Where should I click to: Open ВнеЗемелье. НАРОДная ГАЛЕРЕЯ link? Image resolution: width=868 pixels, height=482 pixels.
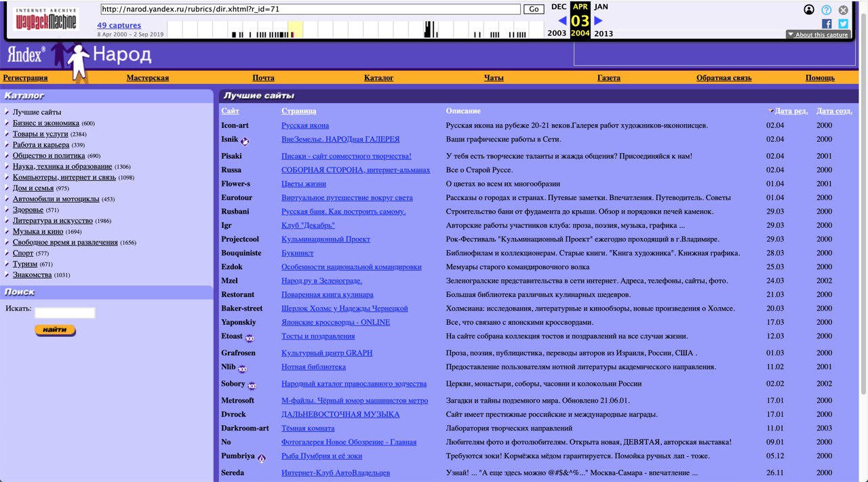click(340, 140)
